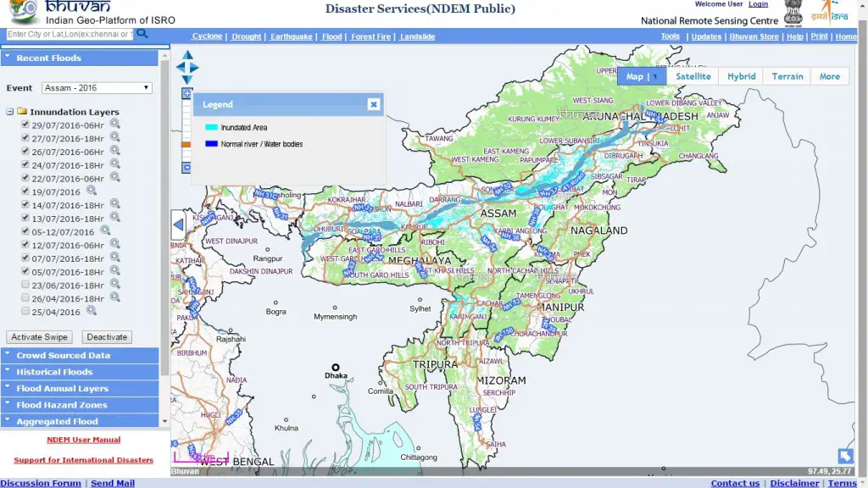This screenshot has width=868, height=488.
Task: Click the cyan Inundated Area legend swatch
Action: tap(211, 127)
